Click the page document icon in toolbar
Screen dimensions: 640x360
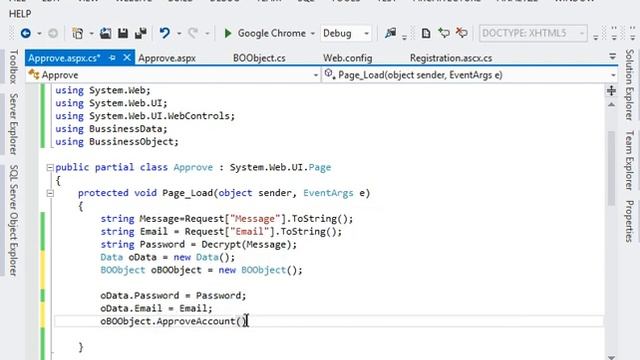pyautogui.click(x=426, y=33)
